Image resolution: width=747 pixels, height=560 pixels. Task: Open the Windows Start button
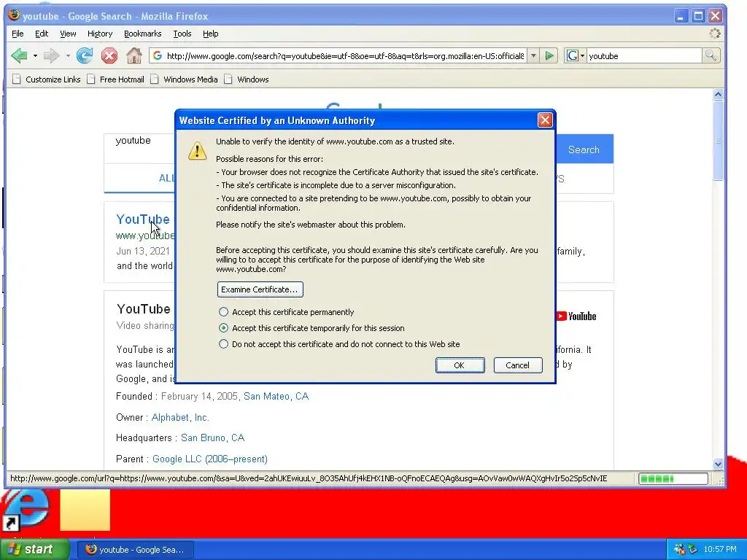pyautogui.click(x=34, y=550)
